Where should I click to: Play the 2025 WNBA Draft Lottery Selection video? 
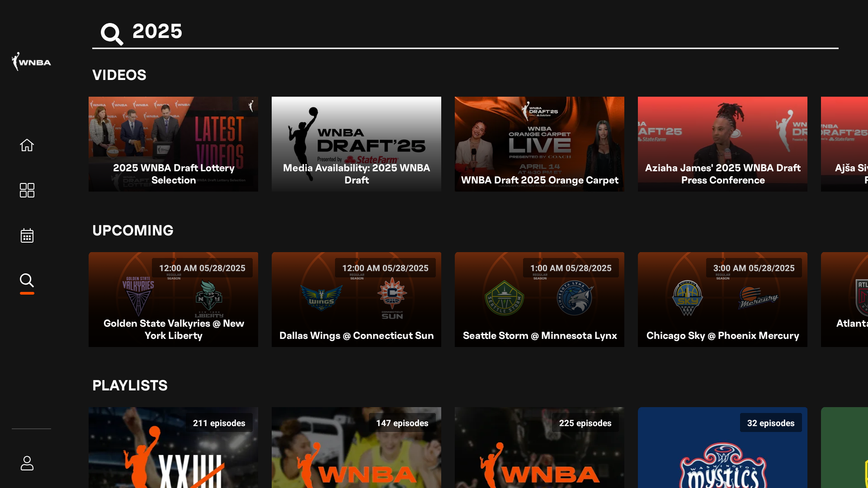pos(173,144)
